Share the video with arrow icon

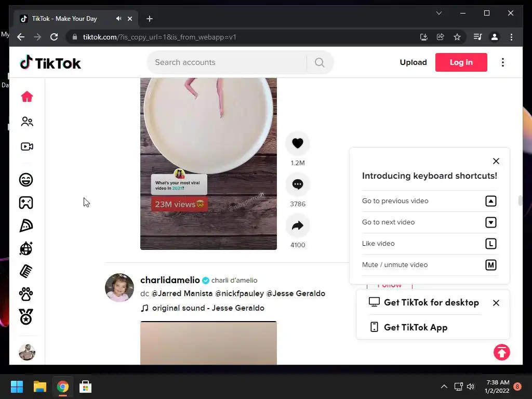tap(298, 225)
